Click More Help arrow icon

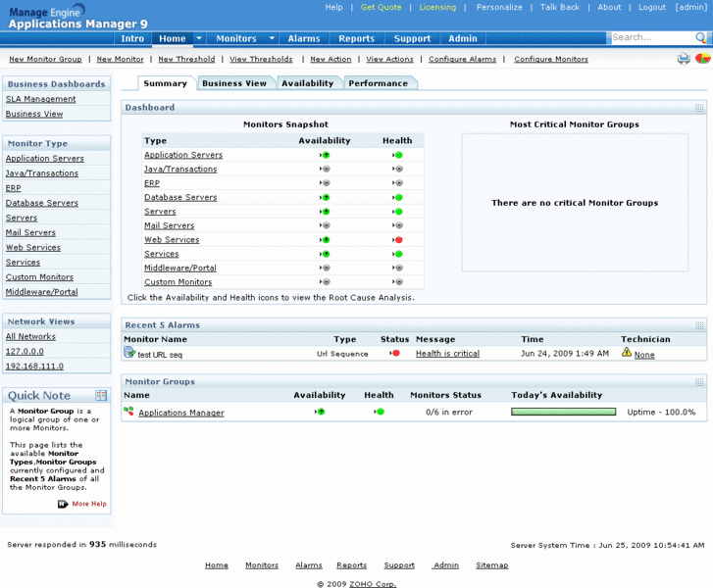pyautogui.click(x=63, y=504)
